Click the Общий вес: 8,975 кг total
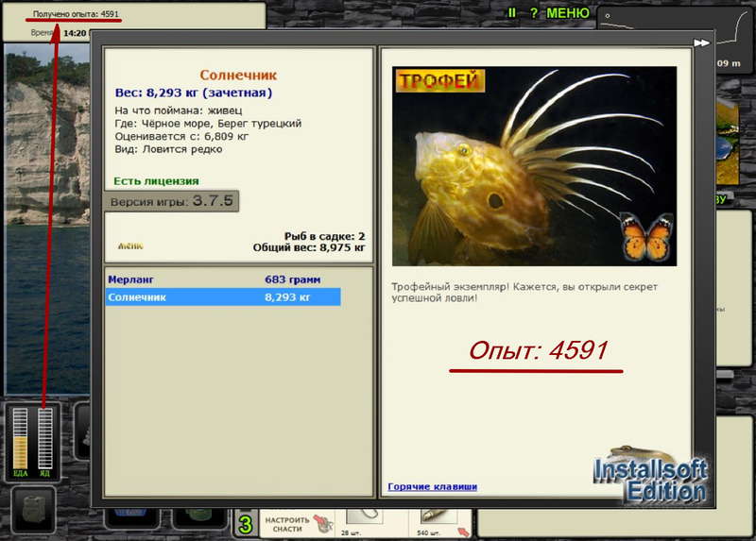The width and height of the screenshot is (756, 541). point(309,247)
